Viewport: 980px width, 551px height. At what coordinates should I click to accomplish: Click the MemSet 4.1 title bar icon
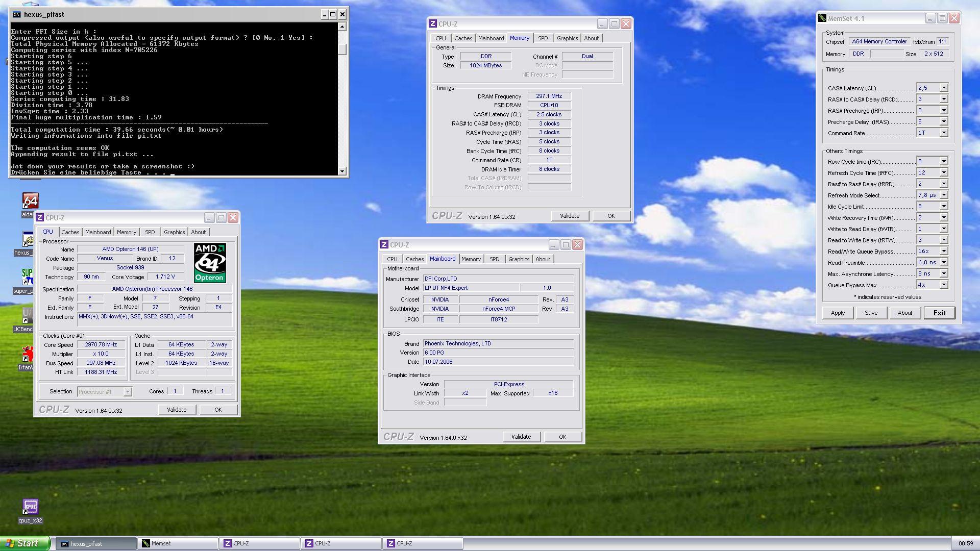(822, 18)
